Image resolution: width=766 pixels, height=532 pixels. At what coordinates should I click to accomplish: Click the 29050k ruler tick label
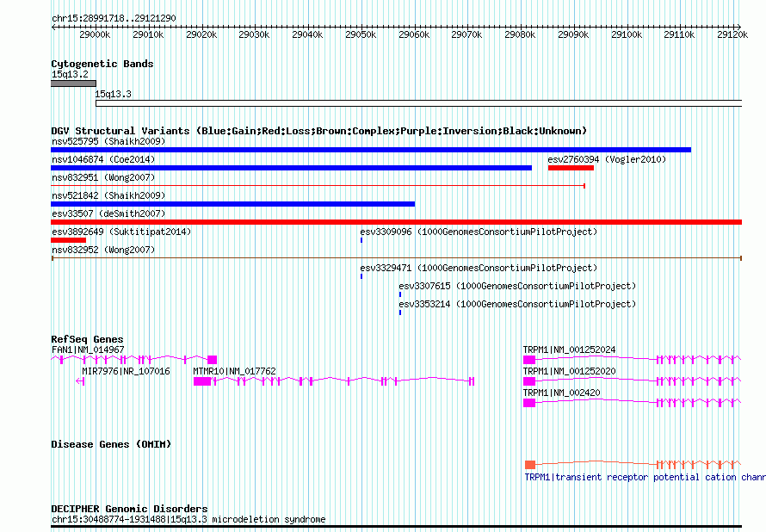(361, 34)
